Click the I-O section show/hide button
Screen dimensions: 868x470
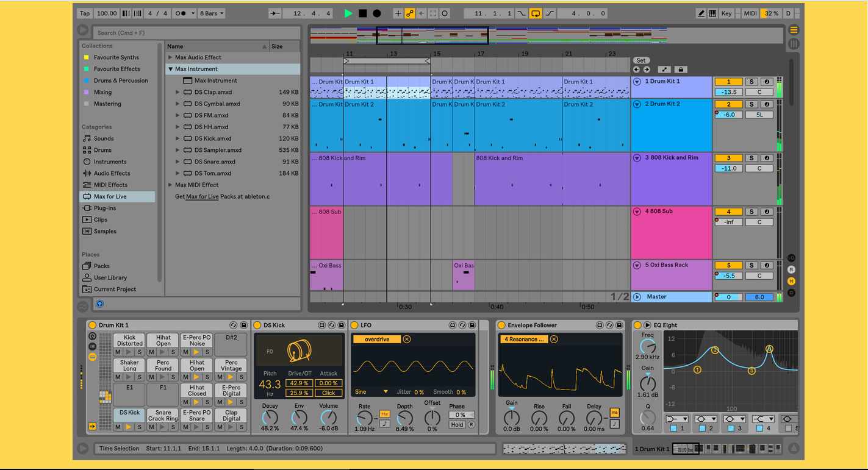(791, 258)
